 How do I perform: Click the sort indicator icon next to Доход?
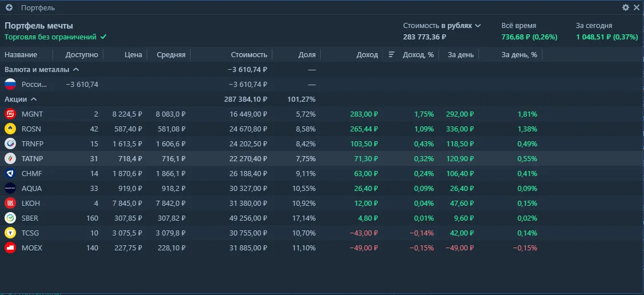(x=392, y=54)
